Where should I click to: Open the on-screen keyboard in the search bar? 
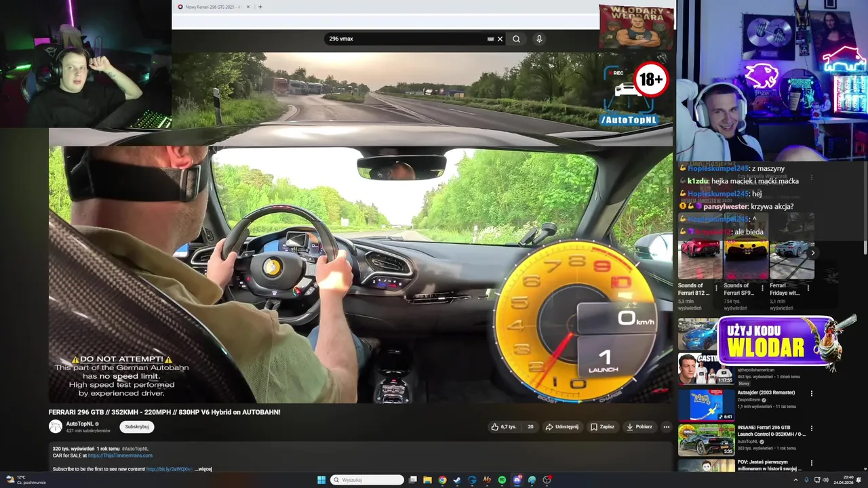pos(490,39)
